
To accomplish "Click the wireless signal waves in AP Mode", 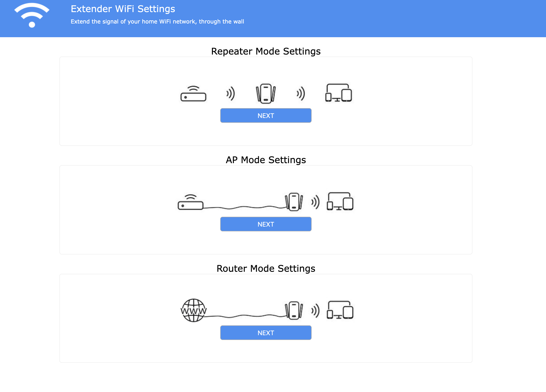I will click(315, 202).
